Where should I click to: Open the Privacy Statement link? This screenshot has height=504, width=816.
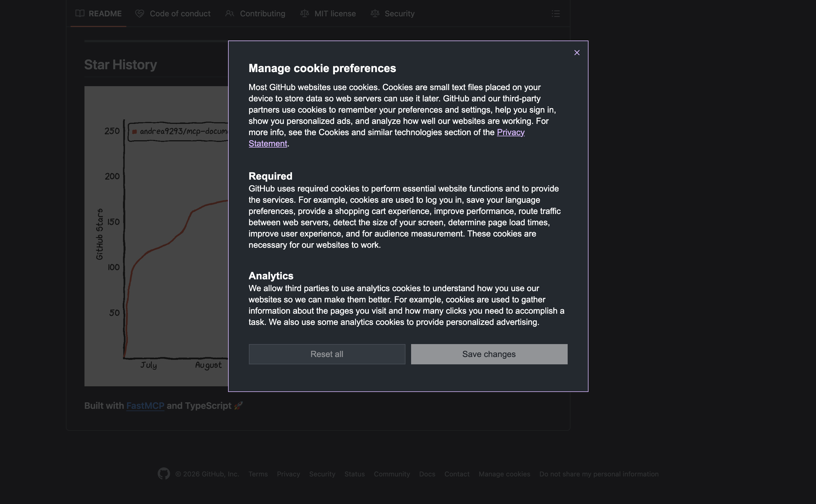coord(510,132)
